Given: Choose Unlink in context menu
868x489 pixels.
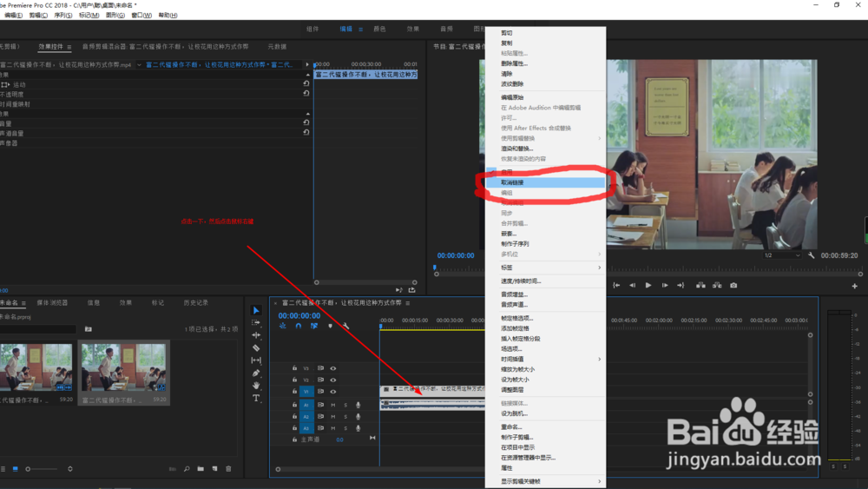Looking at the screenshot, I should click(545, 182).
